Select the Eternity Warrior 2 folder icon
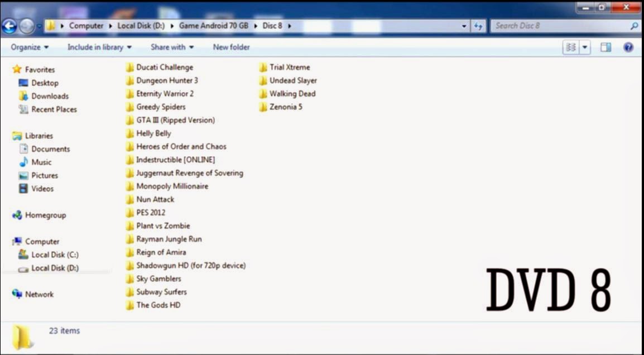The width and height of the screenshot is (644, 355). pos(130,94)
